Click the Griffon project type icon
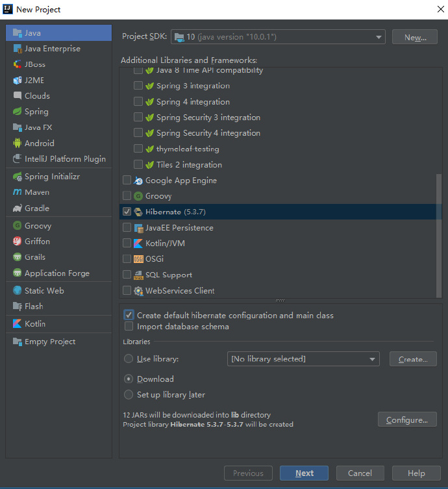448x489 pixels. point(18,242)
